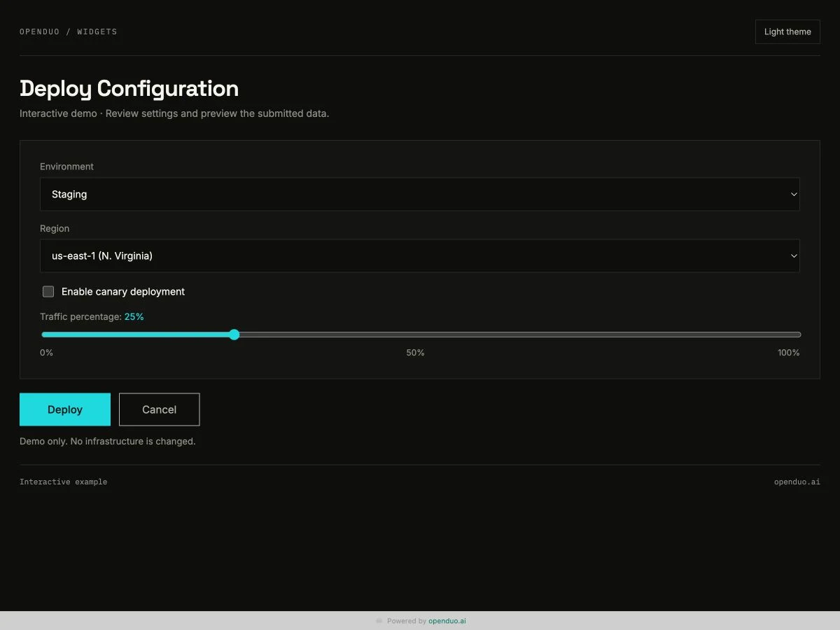Viewport: 840px width, 630px height.
Task: Click the OPENDUO / WIDGETS breadcrumb
Action: pos(69,31)
